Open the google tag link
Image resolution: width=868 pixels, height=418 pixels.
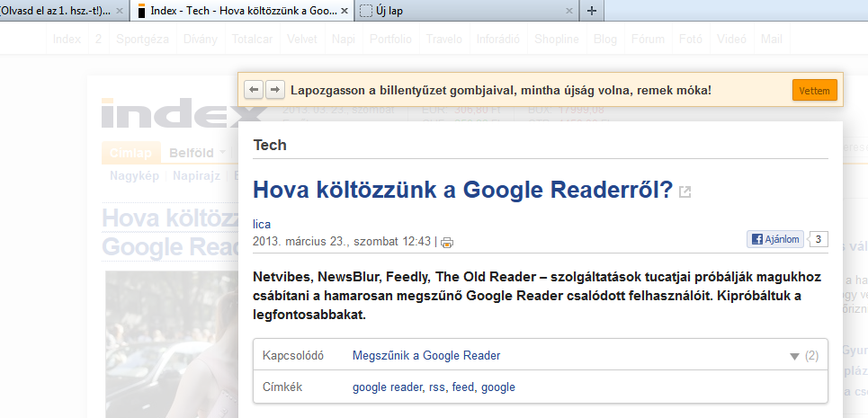point(498,387)
